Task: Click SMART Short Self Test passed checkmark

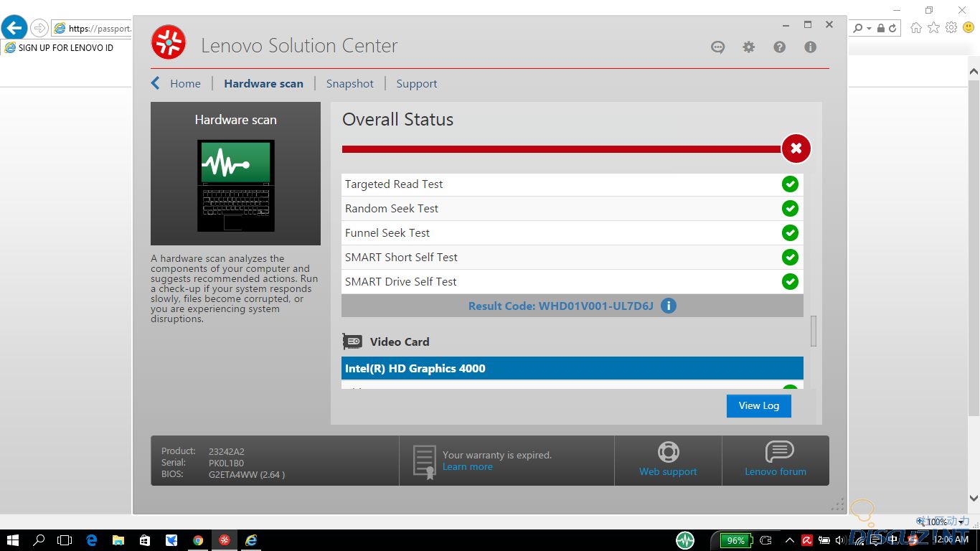Action: [790, 258]
